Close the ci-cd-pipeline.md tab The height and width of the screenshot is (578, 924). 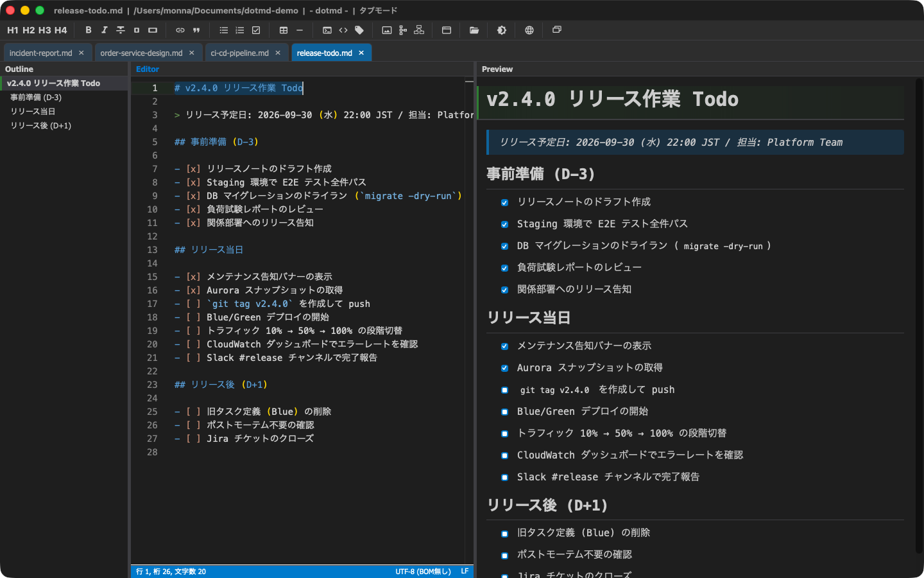click(278, 53)
